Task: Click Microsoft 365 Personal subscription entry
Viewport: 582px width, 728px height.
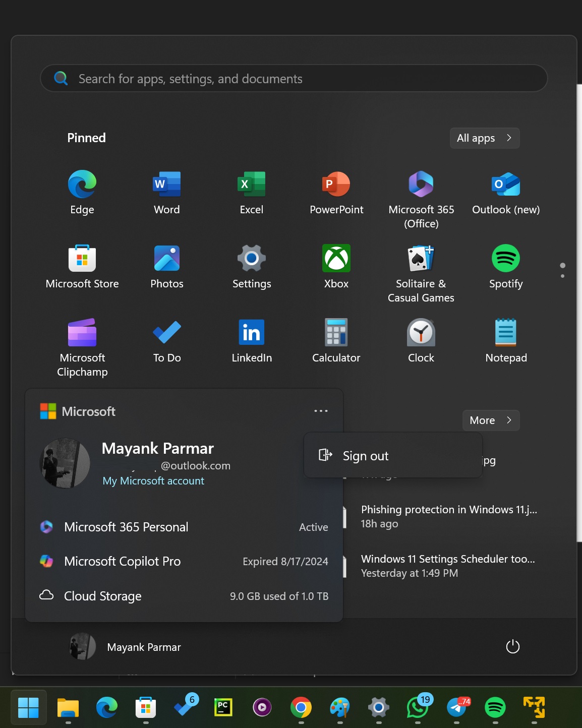Action: 126,527
